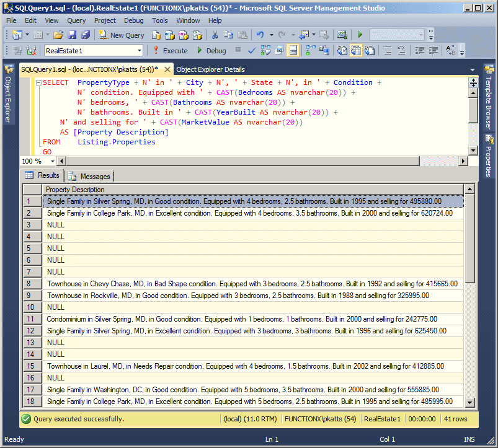
Task: Open the Properties side panel
Action: [489, 156]
